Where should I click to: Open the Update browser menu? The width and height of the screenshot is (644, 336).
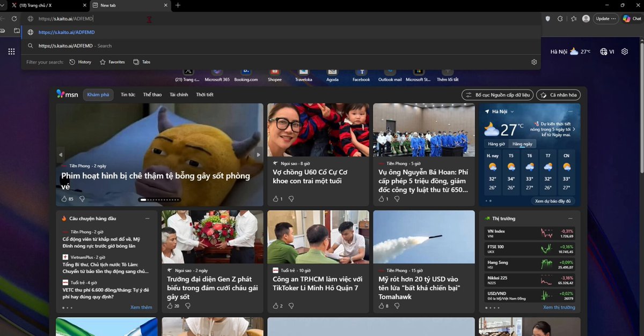(606, 19)
